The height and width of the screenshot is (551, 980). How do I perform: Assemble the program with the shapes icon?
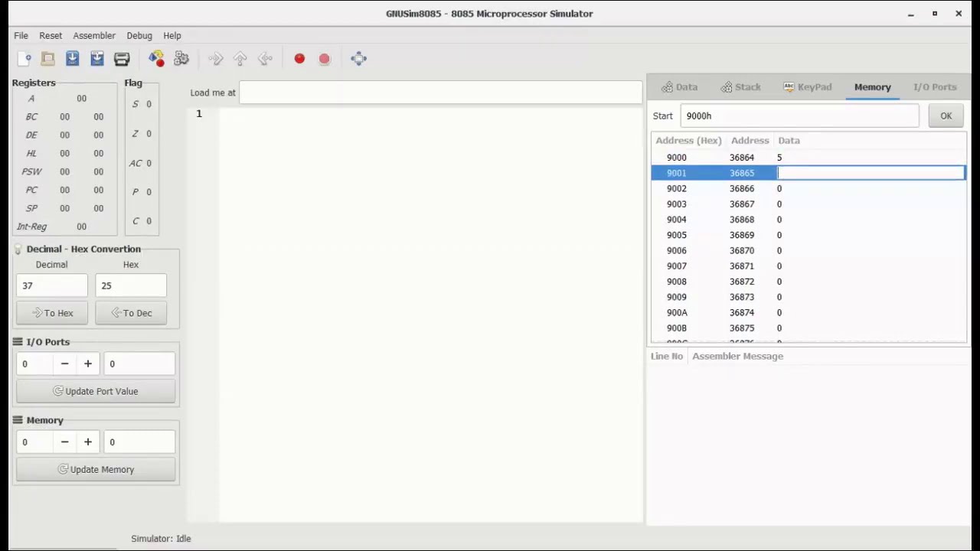point(156,59)
